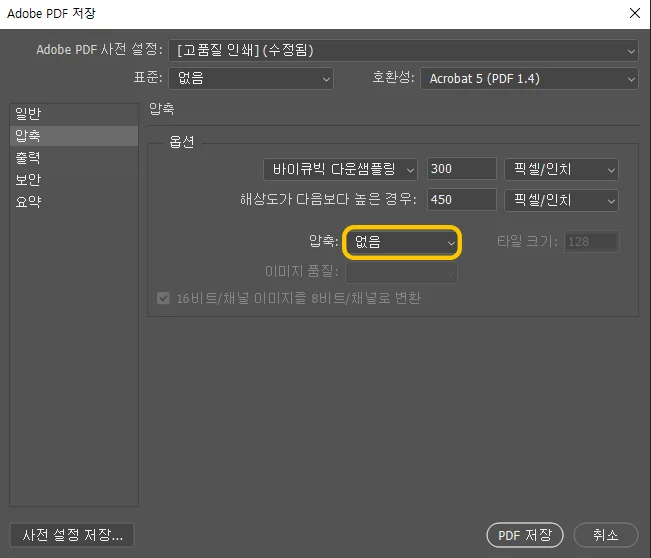Click the downsampling resolution field showing 300
651x558 pixels.
pyautogui.click(x=462, y=169)
